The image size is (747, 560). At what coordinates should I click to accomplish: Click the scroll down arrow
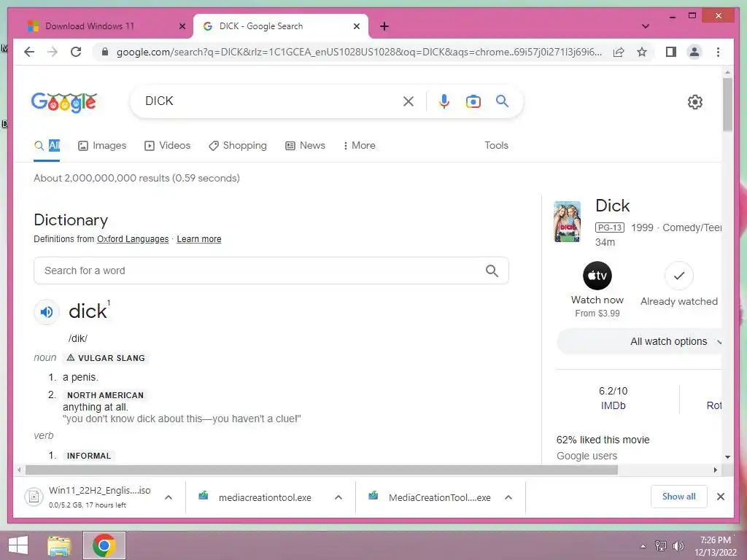727,457
